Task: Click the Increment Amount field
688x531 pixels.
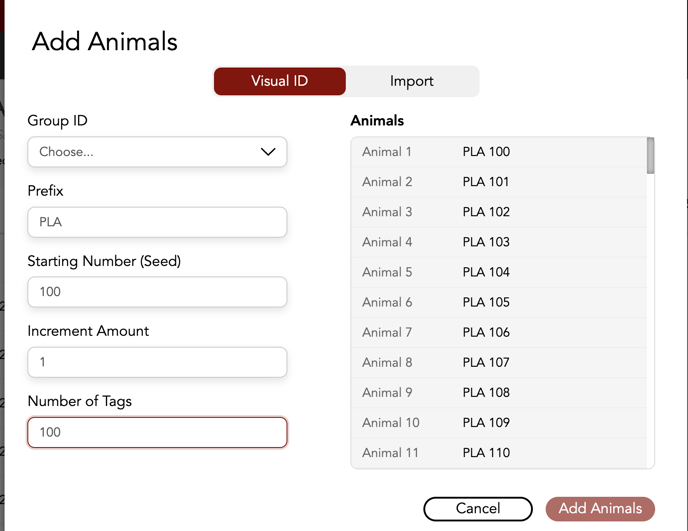Action: click(157, 362)
